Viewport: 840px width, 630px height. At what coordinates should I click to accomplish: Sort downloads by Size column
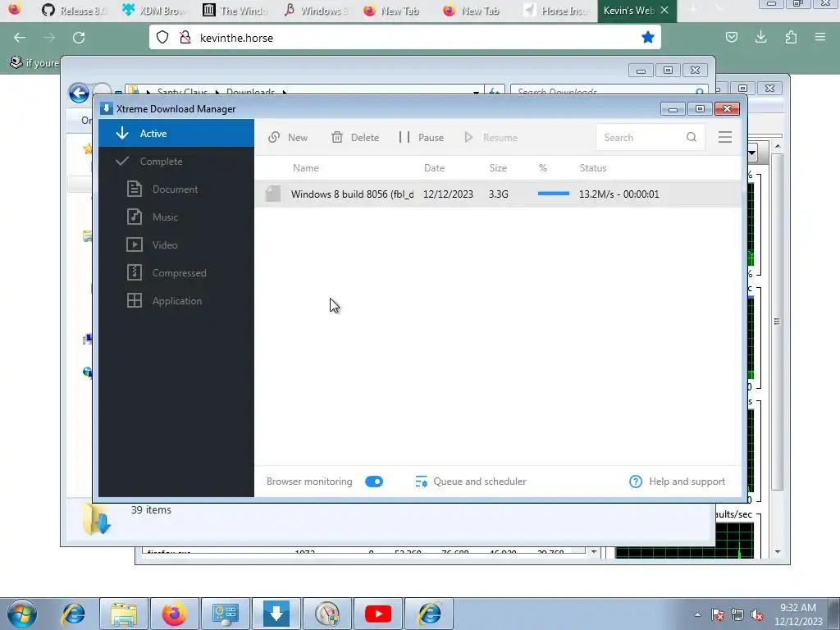[x=498, y=168]
